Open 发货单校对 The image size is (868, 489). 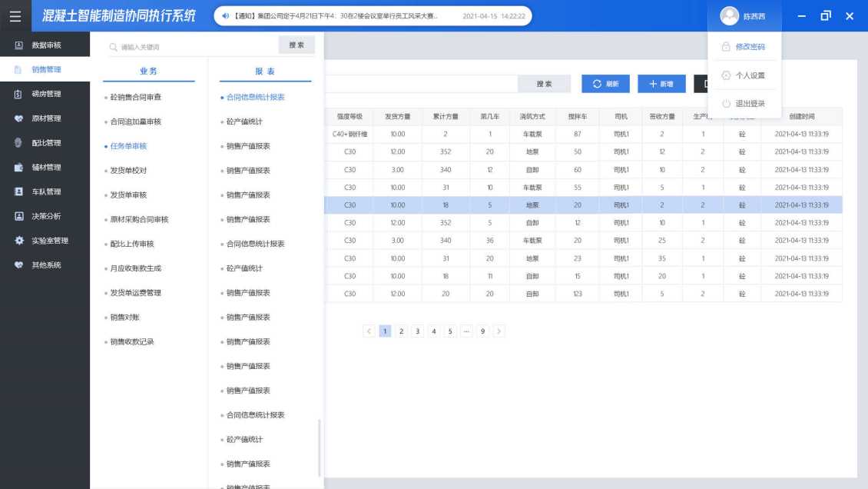pyautogui.click(x=128, y=171)
